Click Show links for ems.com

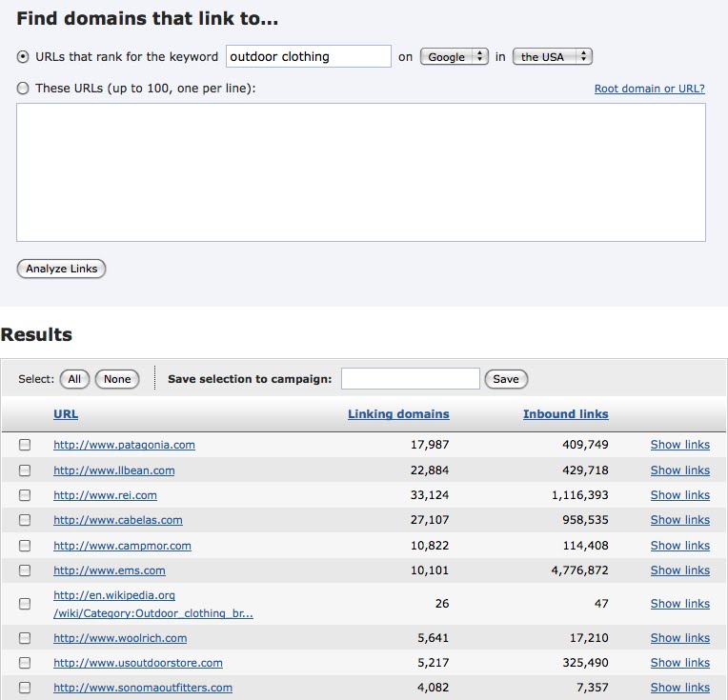coord(680,570)
